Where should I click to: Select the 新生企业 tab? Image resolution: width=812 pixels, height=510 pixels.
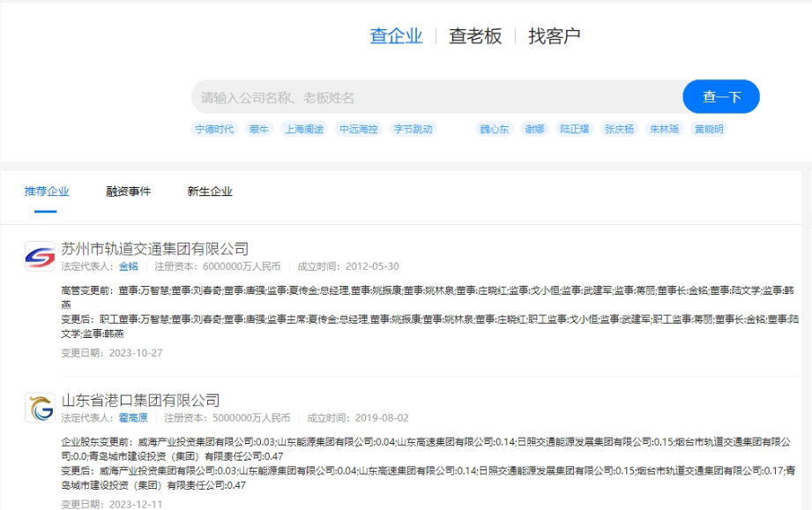[x=210, y=191]
